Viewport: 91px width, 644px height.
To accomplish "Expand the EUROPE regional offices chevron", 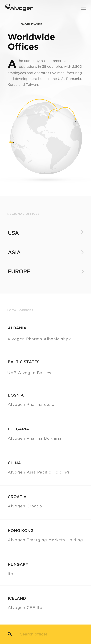I will (82, 271).
